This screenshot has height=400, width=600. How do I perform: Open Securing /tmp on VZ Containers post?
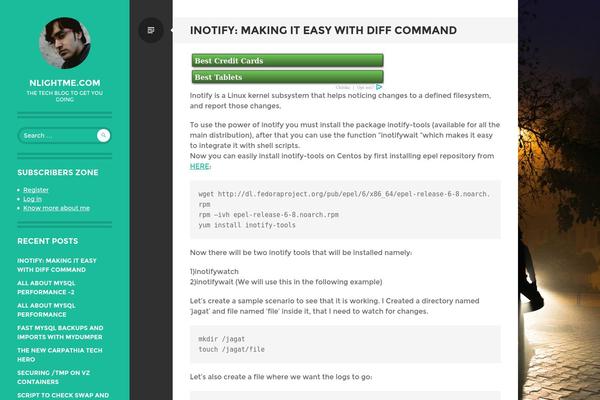(x=54, y=377)
